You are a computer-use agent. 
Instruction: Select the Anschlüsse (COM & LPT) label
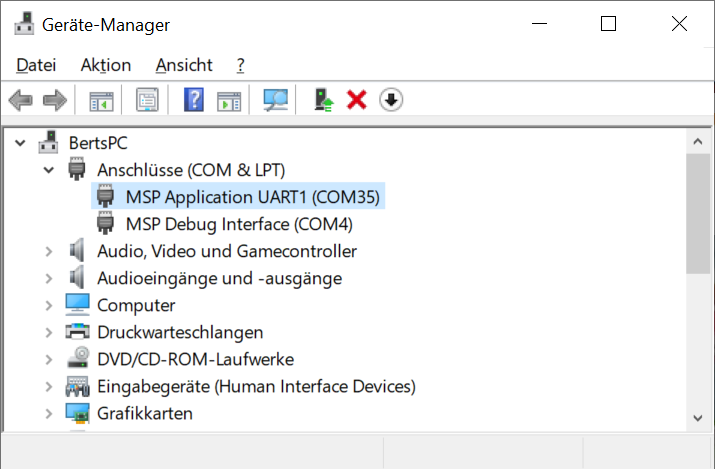[x=191, y=170]
